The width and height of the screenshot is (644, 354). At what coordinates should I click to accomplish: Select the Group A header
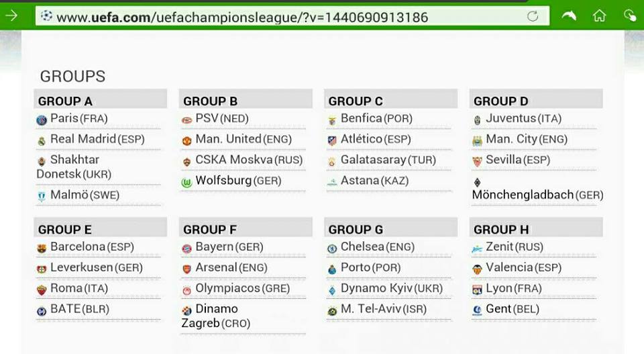tap(66, 101)
